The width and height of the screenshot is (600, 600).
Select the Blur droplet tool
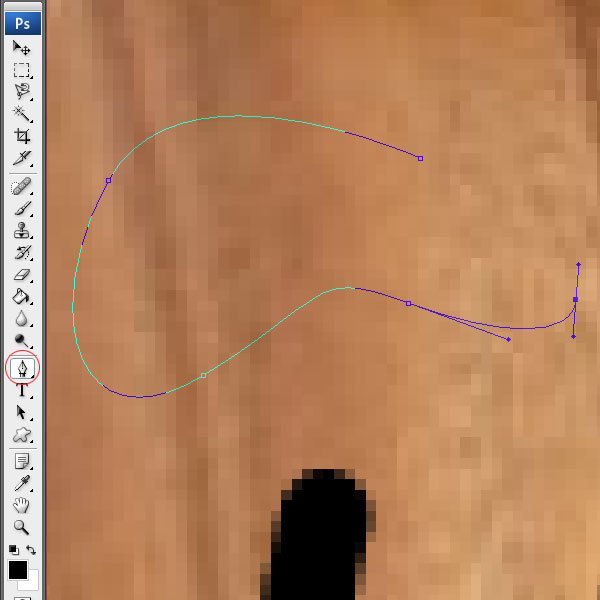[21, 318]
